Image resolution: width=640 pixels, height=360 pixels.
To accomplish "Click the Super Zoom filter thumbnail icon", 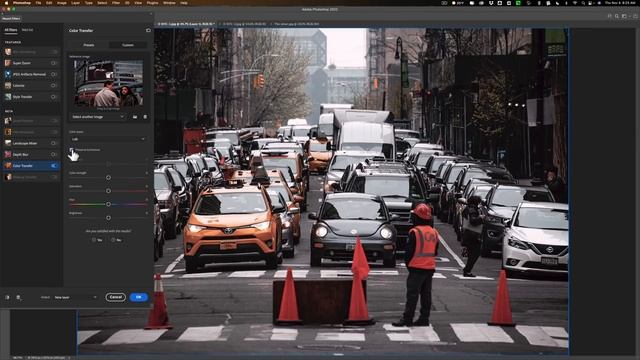I will [x=8, y=63].
